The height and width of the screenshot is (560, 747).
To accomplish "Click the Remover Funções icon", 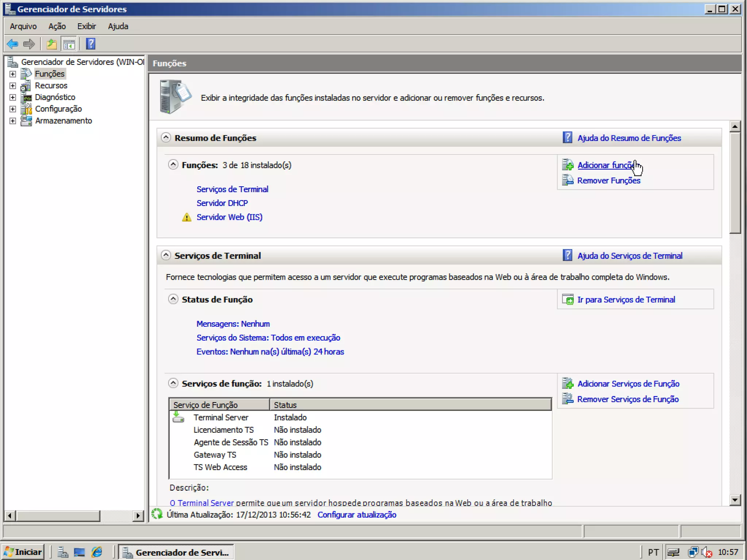I will coord(568,180).
